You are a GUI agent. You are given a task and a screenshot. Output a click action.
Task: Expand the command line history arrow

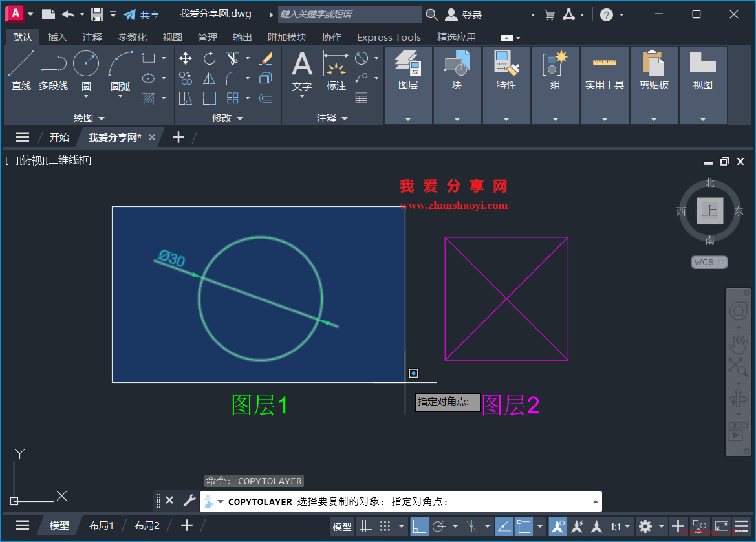pos(596,502)
